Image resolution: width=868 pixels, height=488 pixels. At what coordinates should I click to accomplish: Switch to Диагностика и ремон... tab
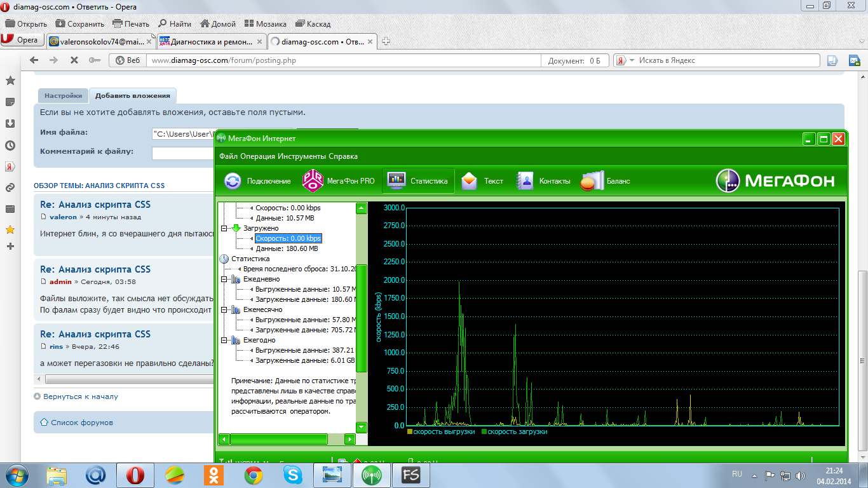[x=211, y=41]
